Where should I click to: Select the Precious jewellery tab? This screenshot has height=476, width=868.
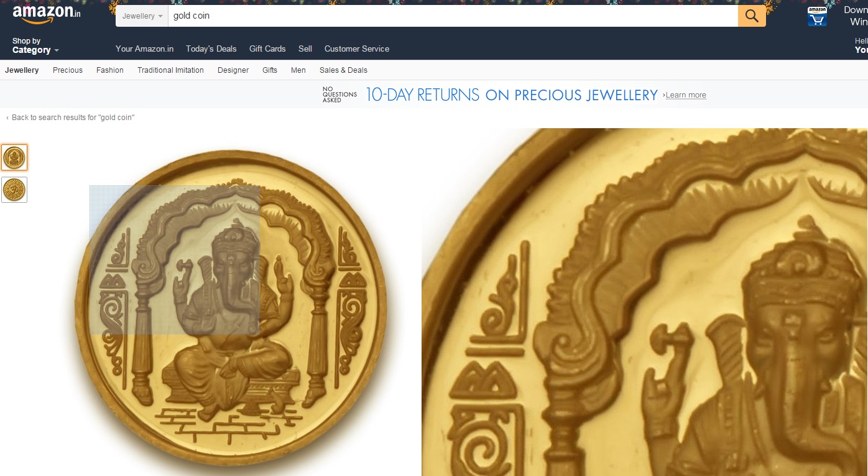click(x=68, y=70)
